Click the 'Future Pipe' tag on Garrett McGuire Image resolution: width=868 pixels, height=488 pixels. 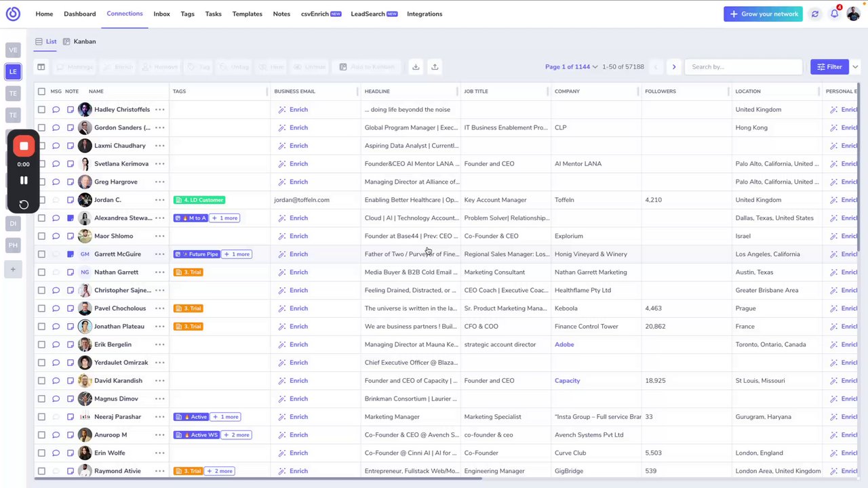[x=197, y=254]
